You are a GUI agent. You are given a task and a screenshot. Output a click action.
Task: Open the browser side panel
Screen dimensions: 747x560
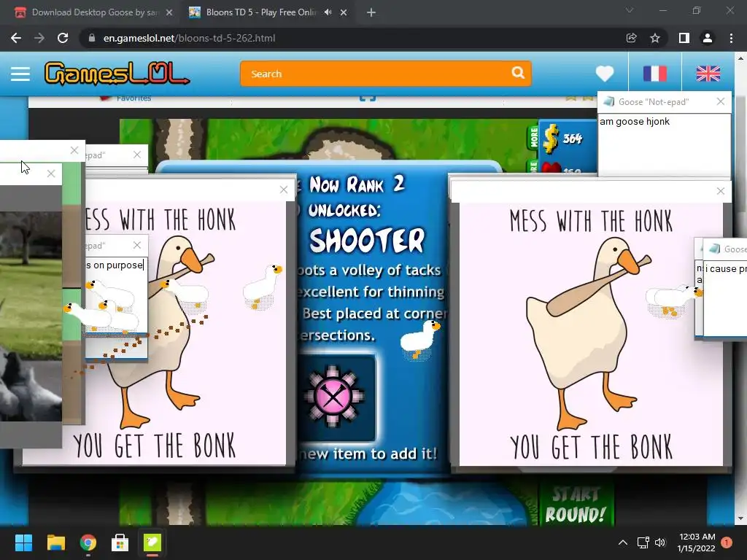click(x=684, y=38)
